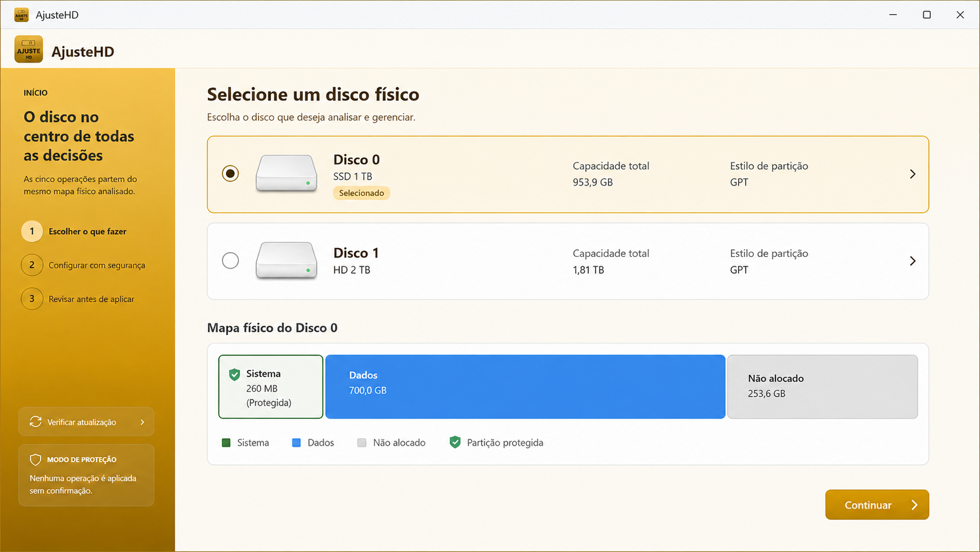Expand Disco 0 details chevron
980x552 pixels.
point(913,174)
